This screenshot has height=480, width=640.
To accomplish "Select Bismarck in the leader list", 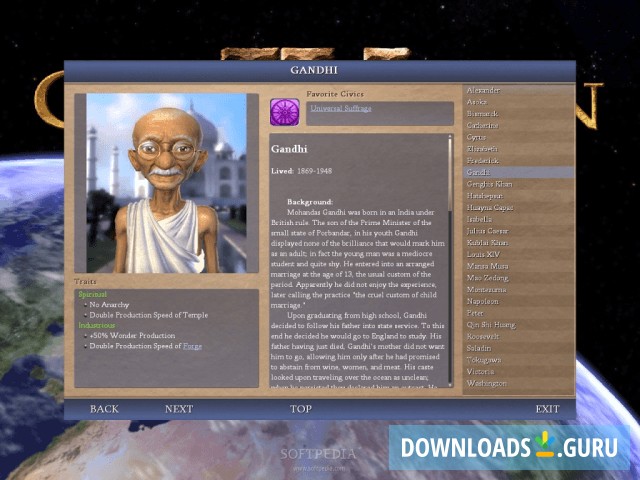I will 518,113.
